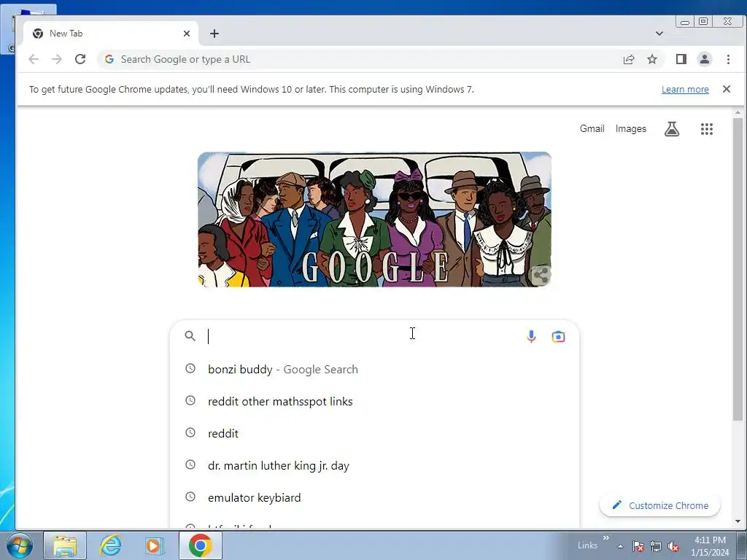The height and width of the screenshot is (560, 747).
Task: Share this page via the share icon
Action: point(629,59)
